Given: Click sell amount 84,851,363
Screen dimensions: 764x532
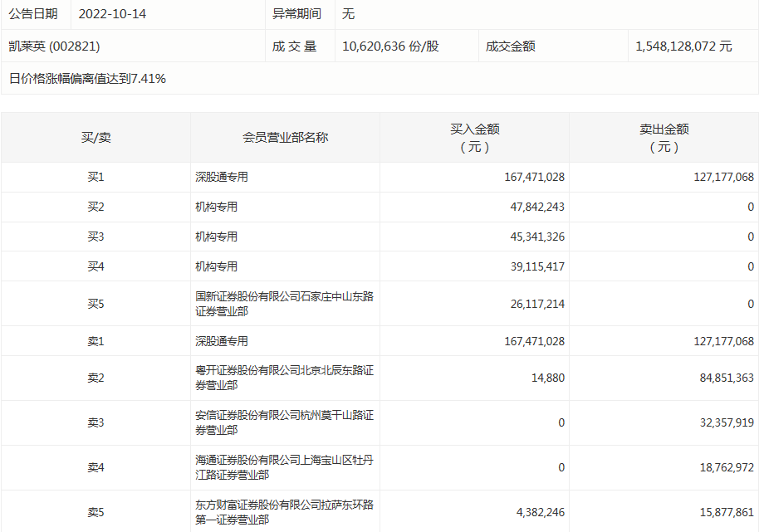Looking at the screenshot, I should (727, 378).
